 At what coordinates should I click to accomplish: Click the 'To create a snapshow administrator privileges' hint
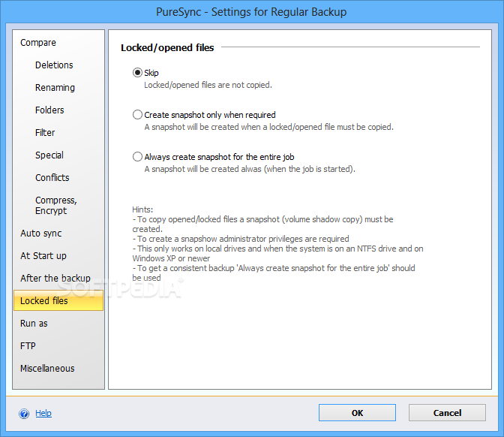coord(241,239)
